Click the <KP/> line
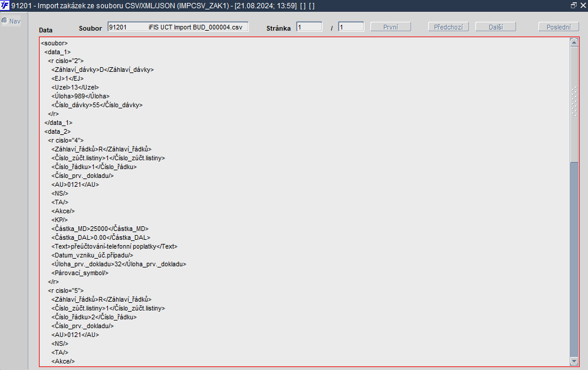588x370 pixels. coord(60,220)
